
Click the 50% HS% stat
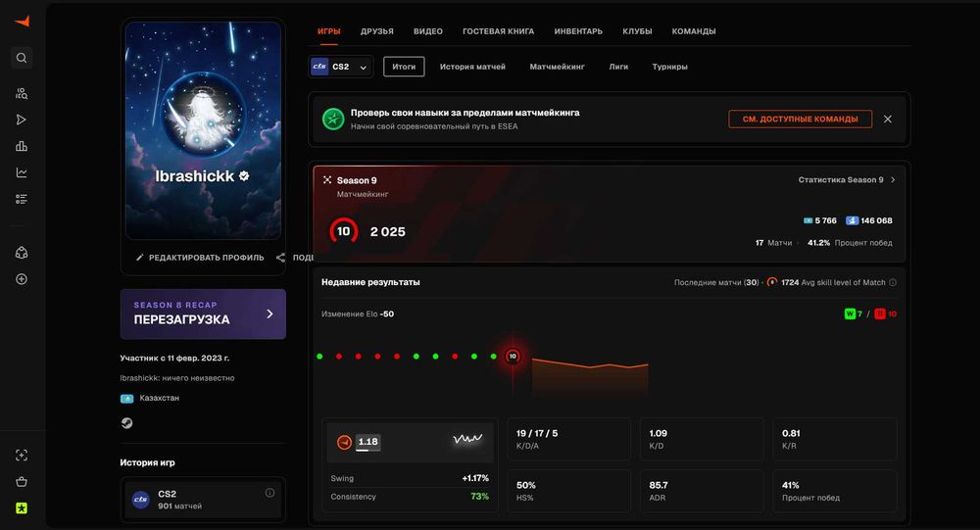(x=568, y=491)
